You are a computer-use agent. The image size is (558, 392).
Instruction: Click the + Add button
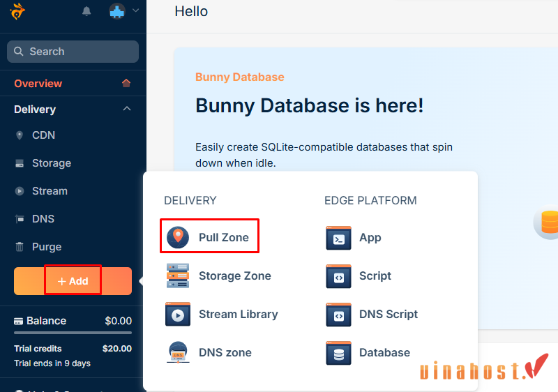pos(73,281)
